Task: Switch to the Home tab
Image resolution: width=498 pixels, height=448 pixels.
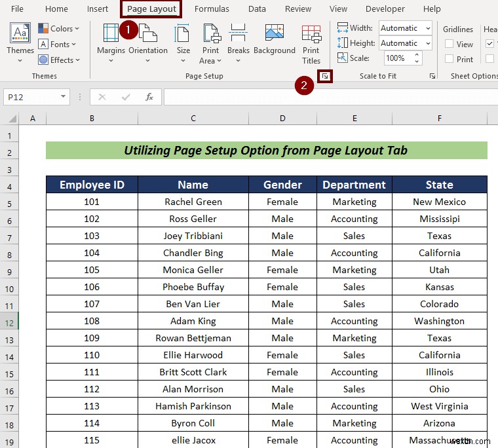Action: pyautogui.click(x=56, y=9)
